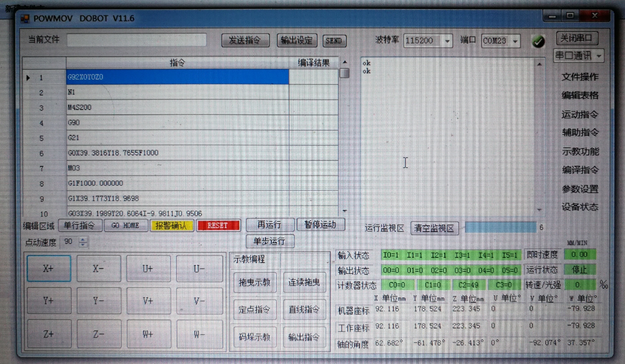Increase 点动速度 jog speed with stepper

point(83,239)
